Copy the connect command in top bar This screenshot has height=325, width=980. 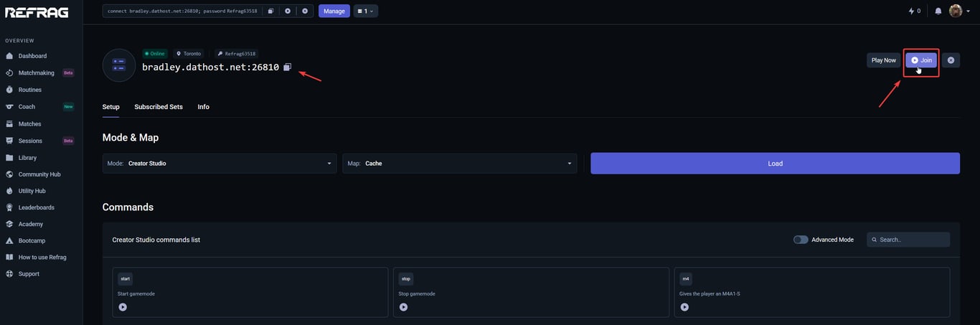(x=270, y=11)
